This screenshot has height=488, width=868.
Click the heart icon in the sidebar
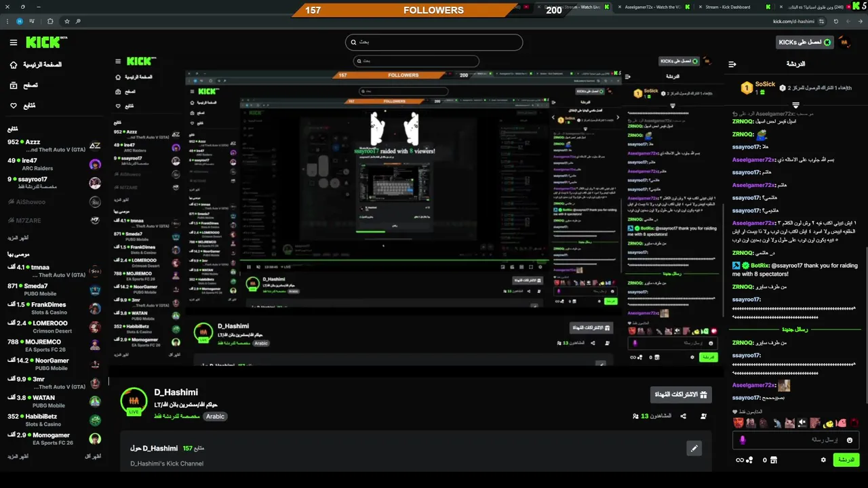pyautogui.click(x=13, y=106)
